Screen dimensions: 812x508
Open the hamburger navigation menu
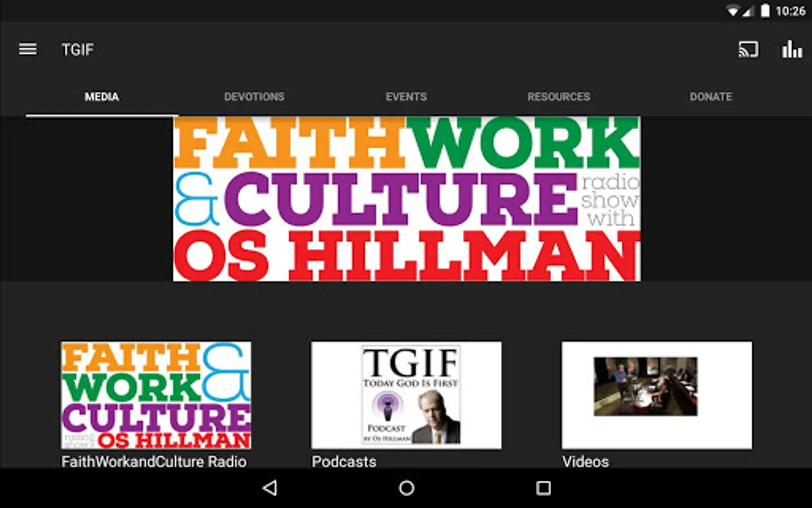pos(28,50)
